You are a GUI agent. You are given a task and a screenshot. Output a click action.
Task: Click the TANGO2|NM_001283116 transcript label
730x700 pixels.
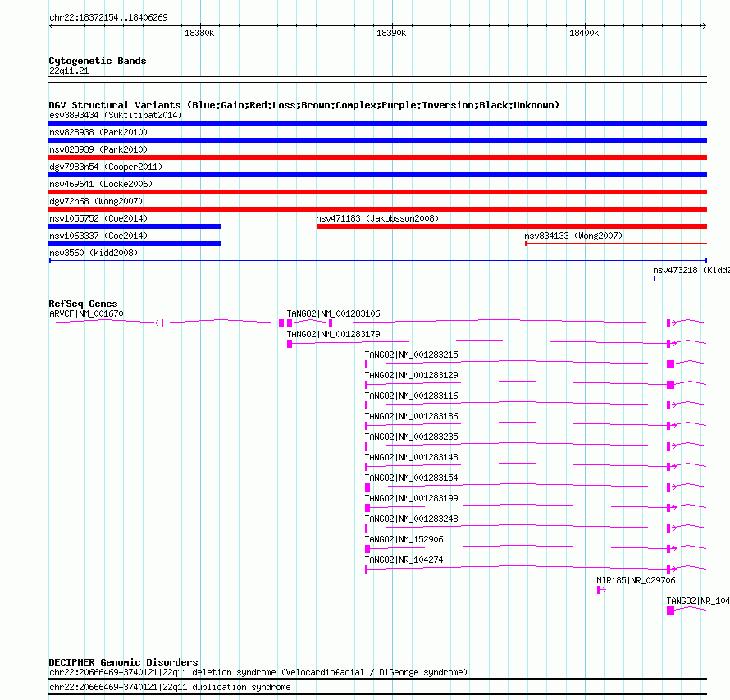412,396
